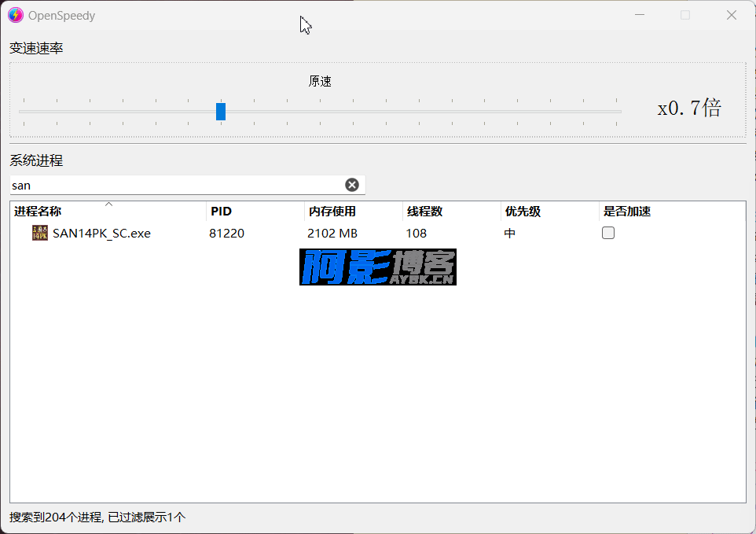Click the sort arrow above 进程名称 column
Image resolution: width=756 pixels, height=534 pixels.
tap(109, 204)
